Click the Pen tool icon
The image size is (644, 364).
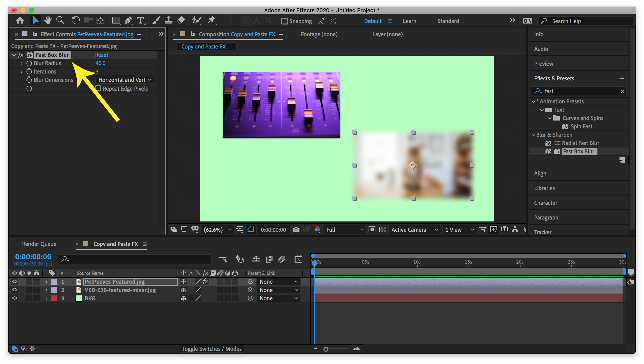pos(128,21)
